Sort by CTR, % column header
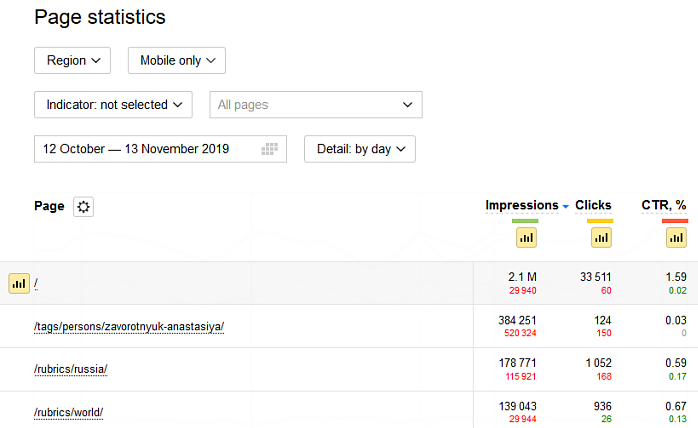 (664, 205)
